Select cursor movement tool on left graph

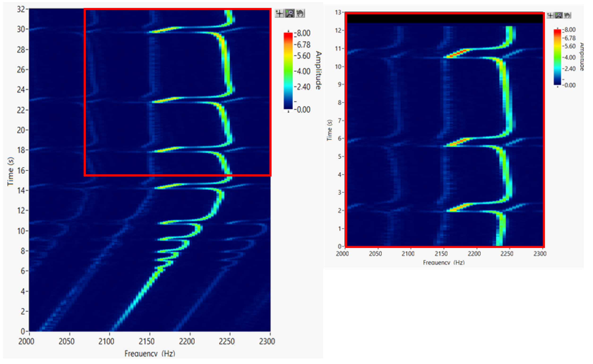coord(279,13)
